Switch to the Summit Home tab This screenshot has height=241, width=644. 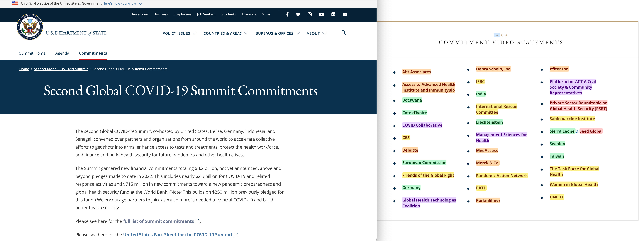click(x=32, y=53)
